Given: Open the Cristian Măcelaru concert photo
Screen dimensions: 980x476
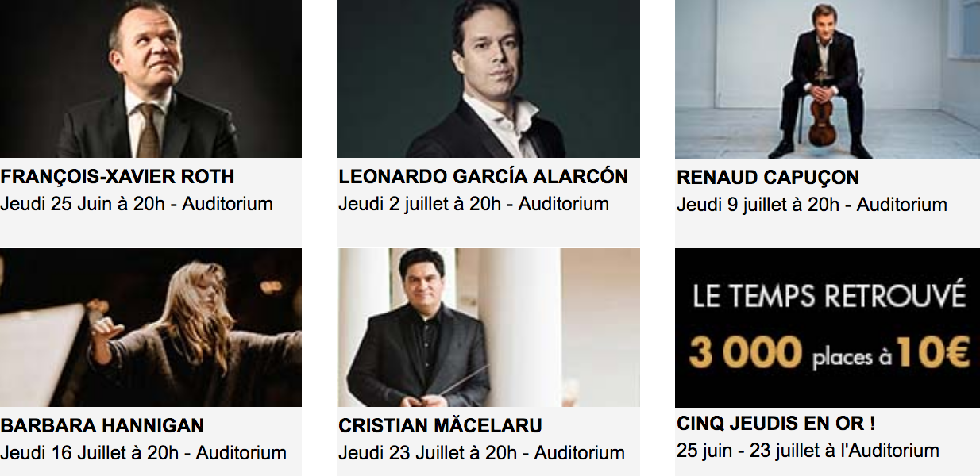Looking at the screenshot, I should point(488,327).
